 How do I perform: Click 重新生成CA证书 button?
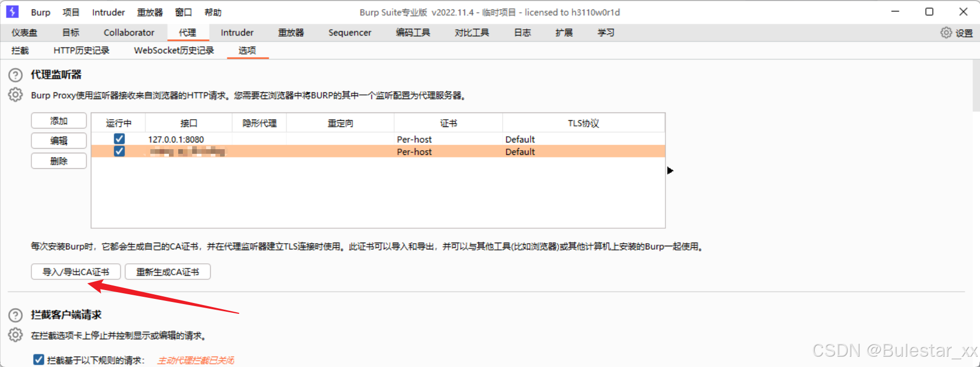[x=168, y=272]
